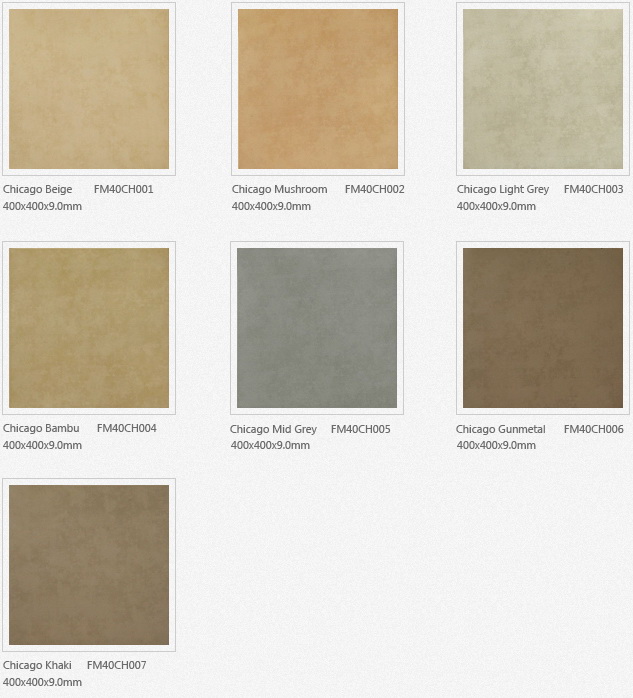Click the product code FM40CH005
The width and height of the screenshot is (633, 698).
pyautogui.click(x=361, y=429)
